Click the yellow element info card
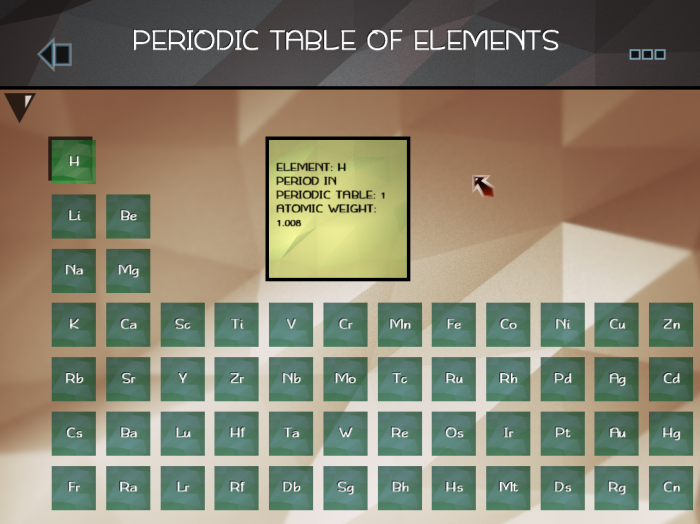The height and width of the screenshot is (524, 700). coord(338,209)
